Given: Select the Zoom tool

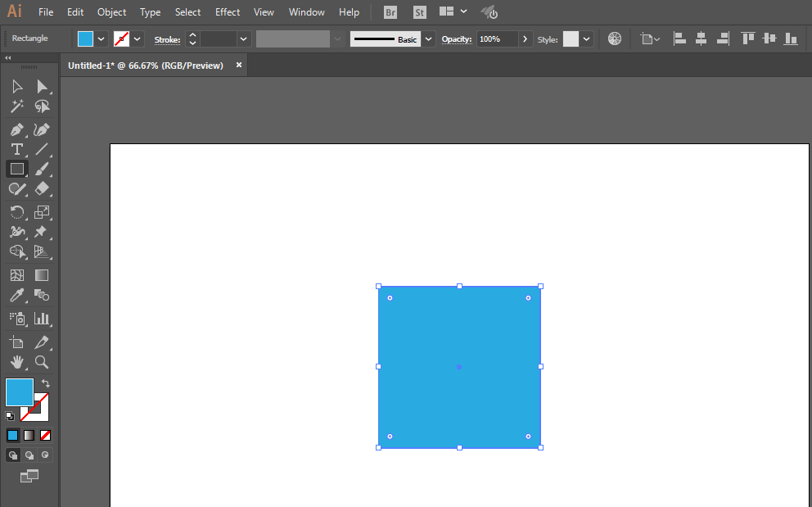Looking at the screenshot, I should coord(42,361).
